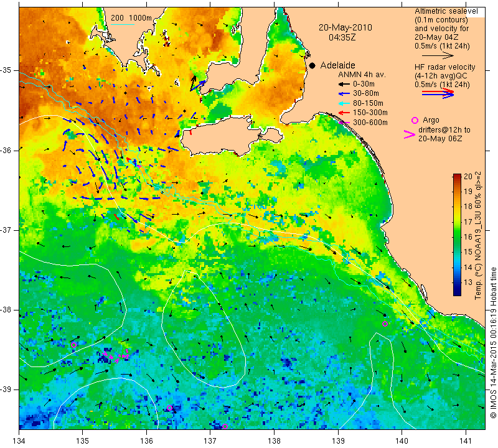Click the longitude axis label '141'
Image resolution: width=498 pixels, height=448 pixels.
pyautogui.click(x=466, y=441)
